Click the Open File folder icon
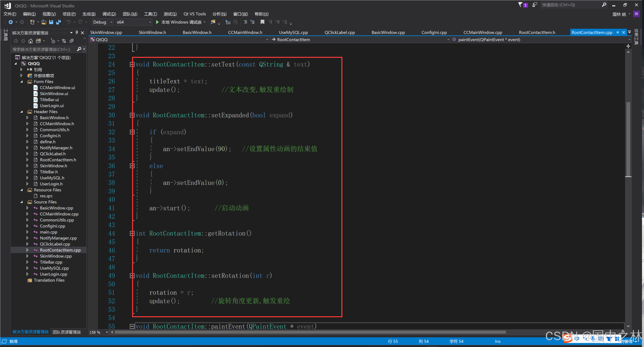The width and height of the screenshot is (644, 347). click(44, 22)
